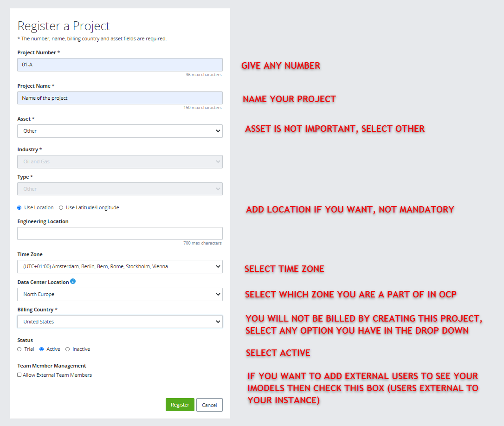Click the Register button

click(180, 405)
